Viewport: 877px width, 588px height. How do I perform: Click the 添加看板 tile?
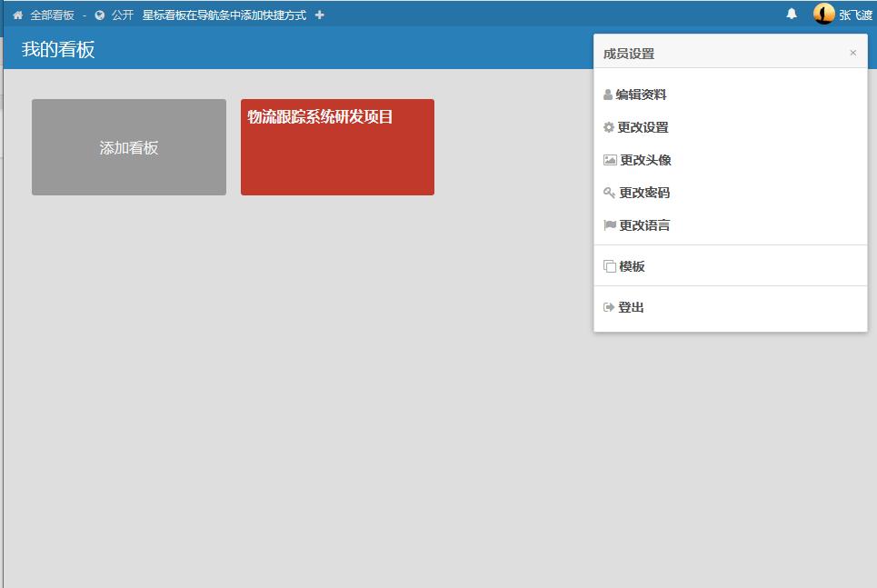coord(129,147)
